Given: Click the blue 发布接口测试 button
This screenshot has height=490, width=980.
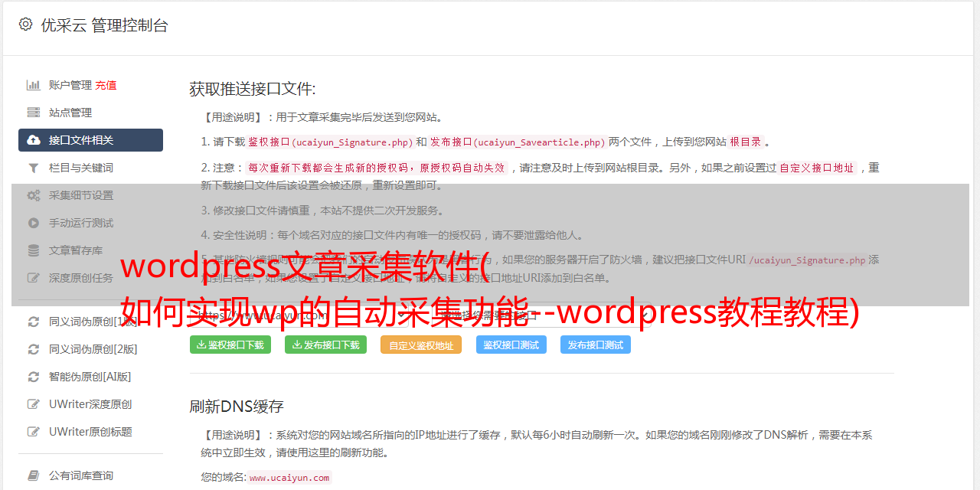Looking at the screenshot, I should (x=596, y=345).
